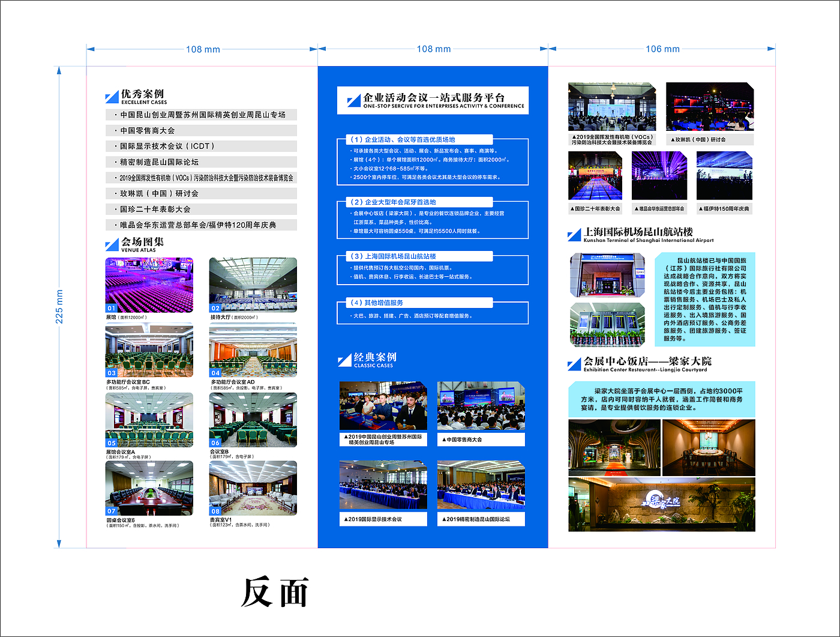840x637 pixels.
Task: Click the 福伊特150周年庆典 caption label
Action: [x=725, y=208]
